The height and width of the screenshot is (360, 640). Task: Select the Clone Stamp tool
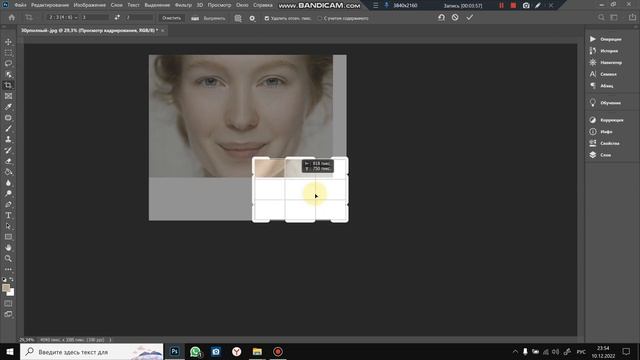tap(8, 139)
